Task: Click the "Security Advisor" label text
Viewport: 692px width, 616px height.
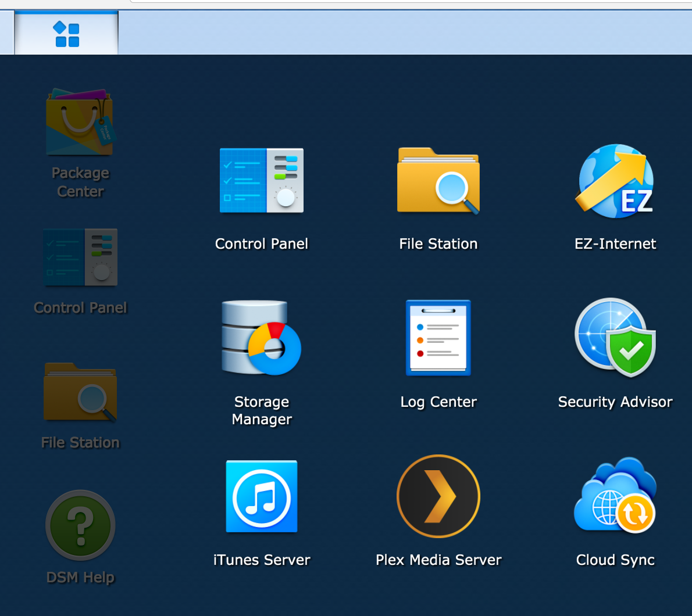Action: pyautogui.click(x=615, y=402)
